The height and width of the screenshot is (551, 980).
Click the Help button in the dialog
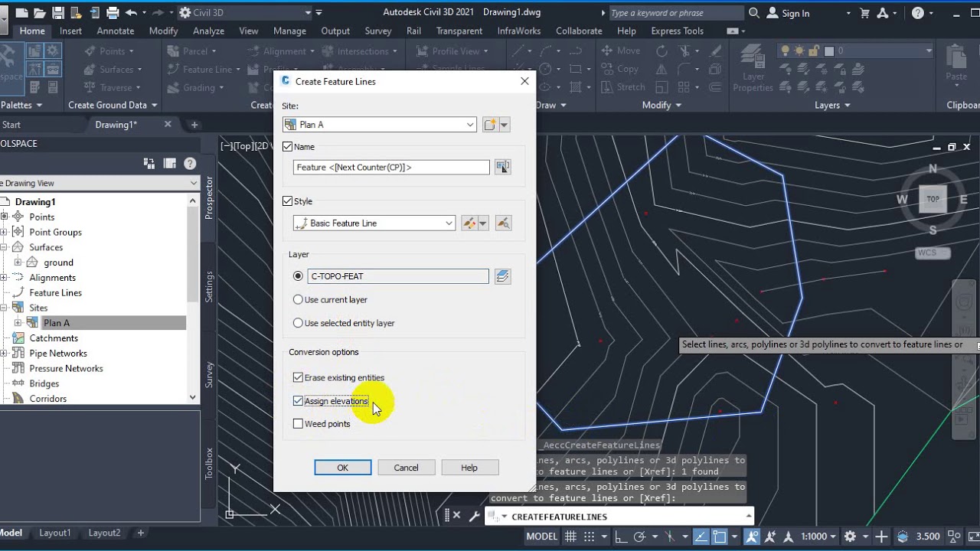coord(469,468)
